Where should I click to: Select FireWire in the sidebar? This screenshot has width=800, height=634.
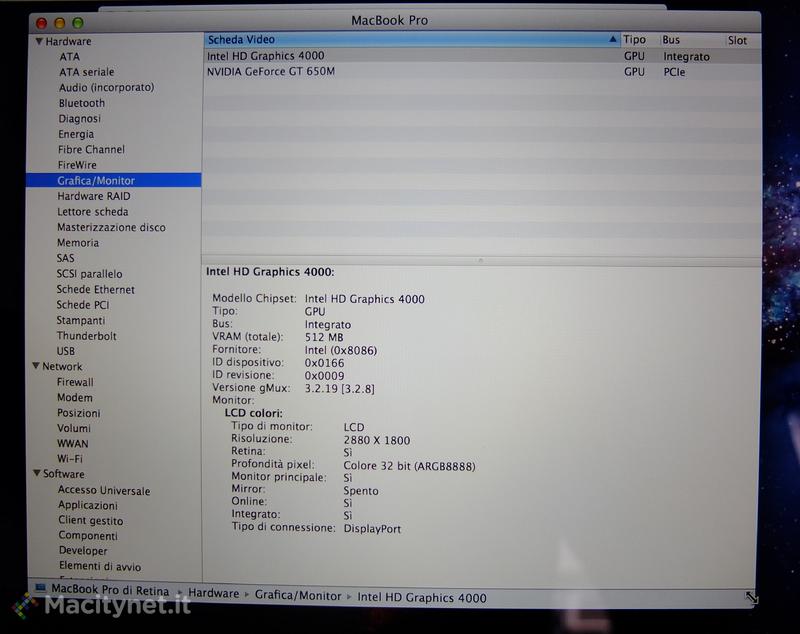pyautogui.click(x=77, y=165)
